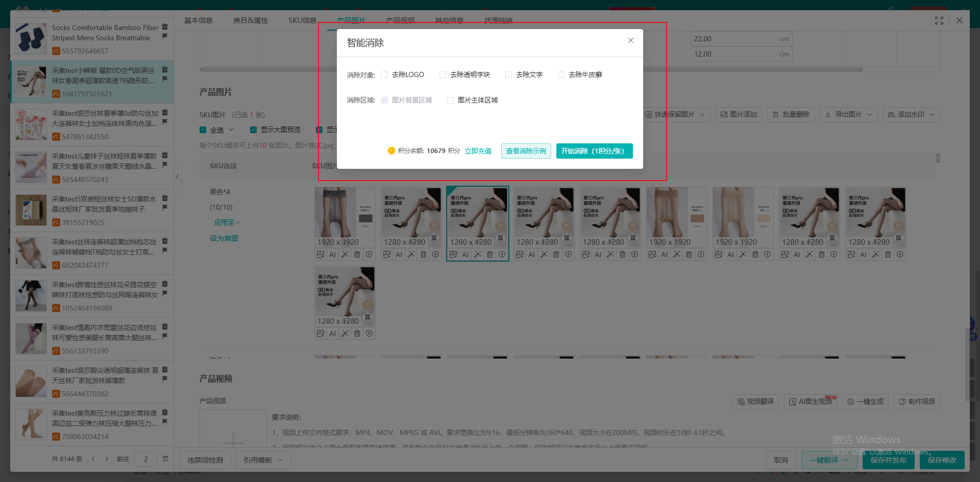The height and width of the screenshot is (482, 980).
Task: Expand the 全选 dropdown arrow
Action: tap(232, 130)
